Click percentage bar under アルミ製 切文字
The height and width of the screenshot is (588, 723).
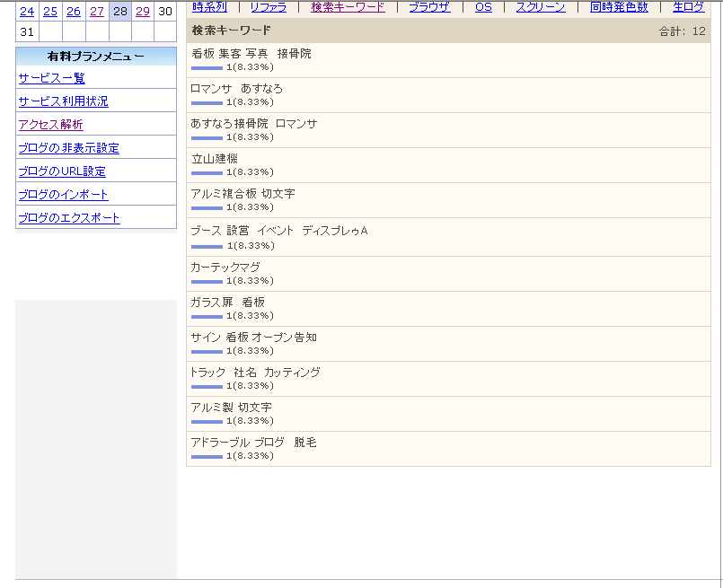pos(207,422)
